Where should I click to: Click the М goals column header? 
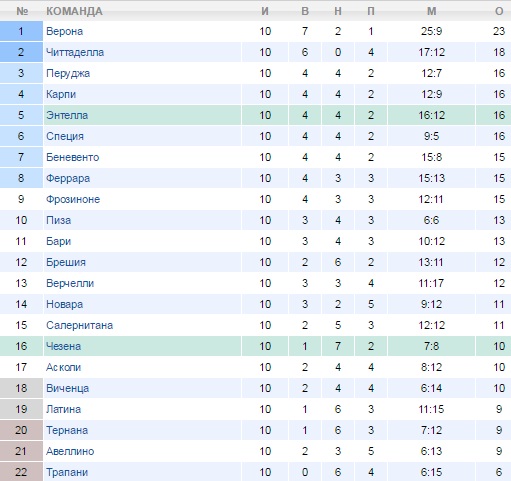coord(432,11)
